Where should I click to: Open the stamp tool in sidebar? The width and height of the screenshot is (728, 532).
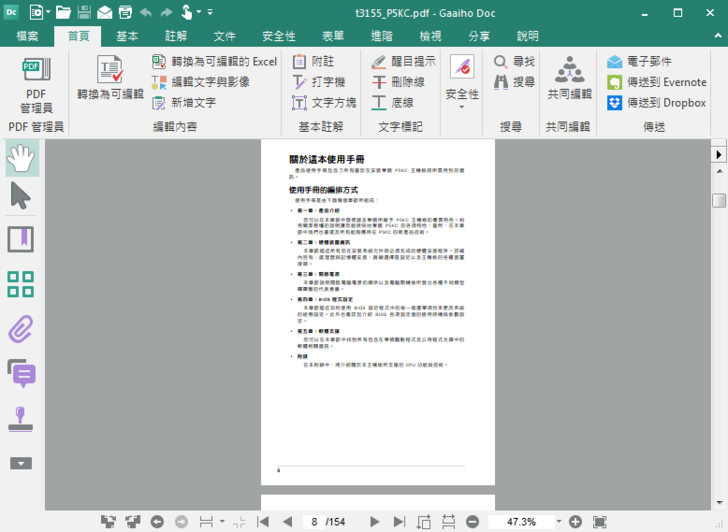click(21, 418)
